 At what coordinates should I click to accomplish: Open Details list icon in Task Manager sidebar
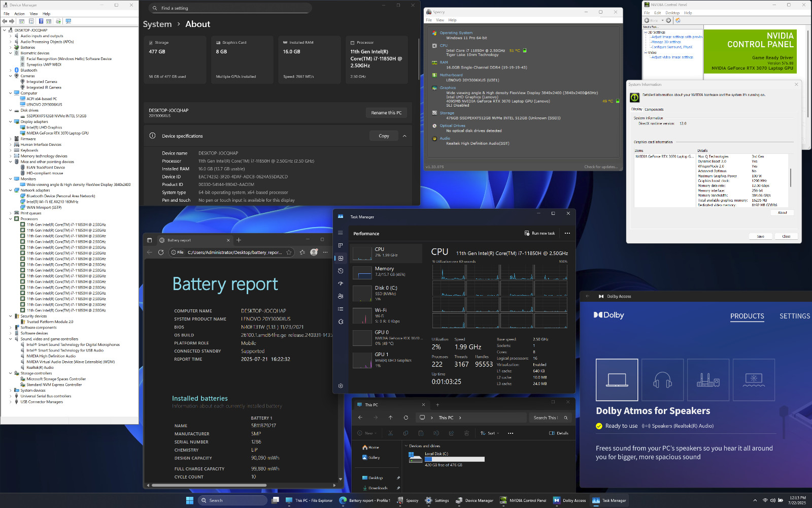click(341, 309)
